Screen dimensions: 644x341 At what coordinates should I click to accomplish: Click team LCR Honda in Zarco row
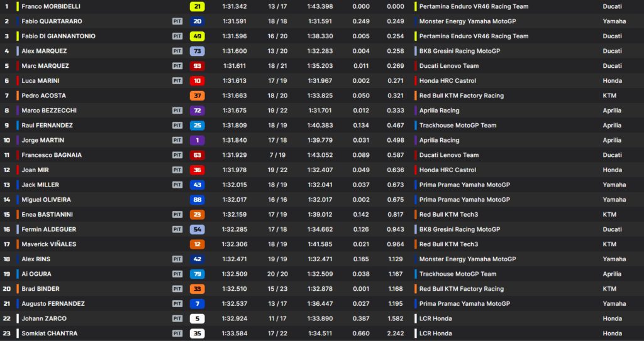click(436, 318)
